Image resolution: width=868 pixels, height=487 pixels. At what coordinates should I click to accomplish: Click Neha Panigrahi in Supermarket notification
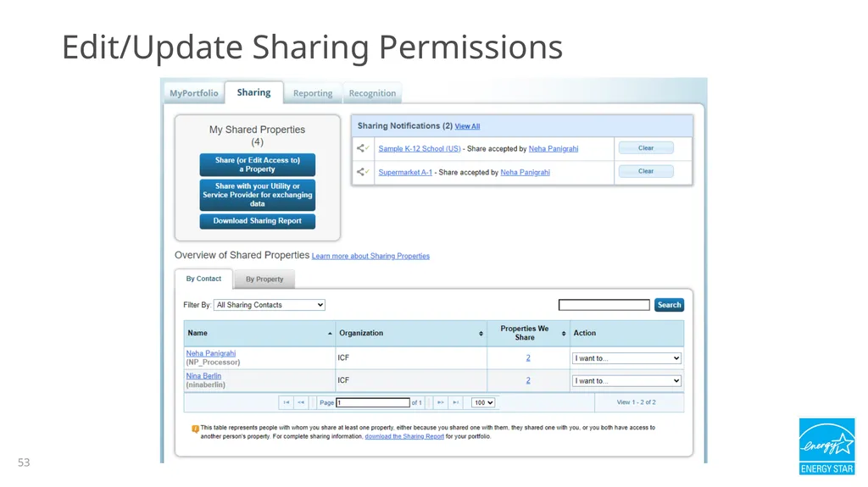pos(526,172)
